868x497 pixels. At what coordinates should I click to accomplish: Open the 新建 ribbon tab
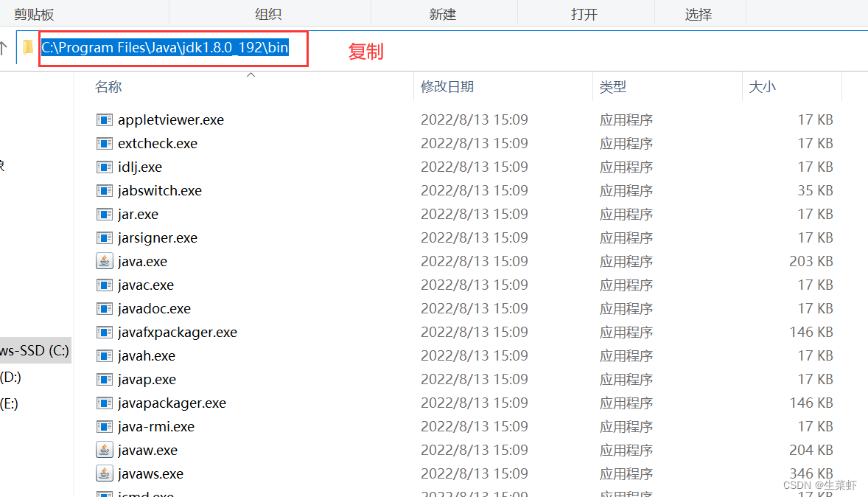click(x=444, y=12)
